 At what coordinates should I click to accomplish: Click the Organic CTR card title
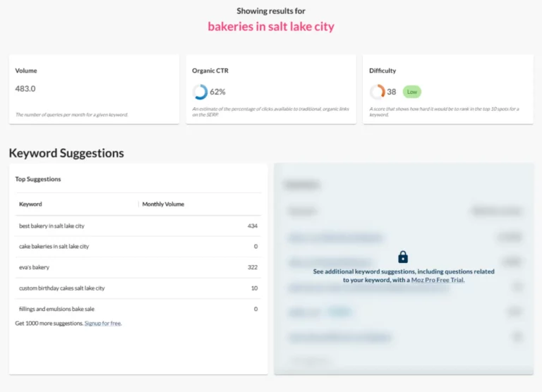click(210, 71)
